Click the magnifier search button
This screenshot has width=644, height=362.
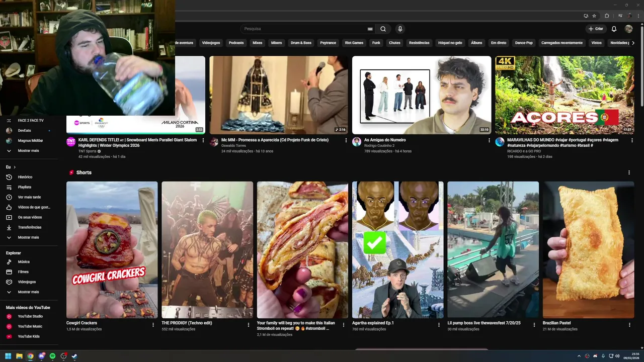(x=383, y=29)
